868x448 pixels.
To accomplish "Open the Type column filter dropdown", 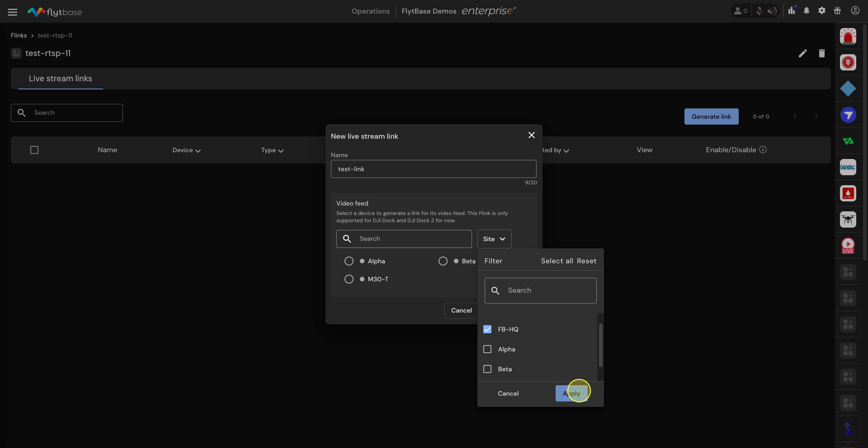I will pyautogui.click(x=272, y=150).
